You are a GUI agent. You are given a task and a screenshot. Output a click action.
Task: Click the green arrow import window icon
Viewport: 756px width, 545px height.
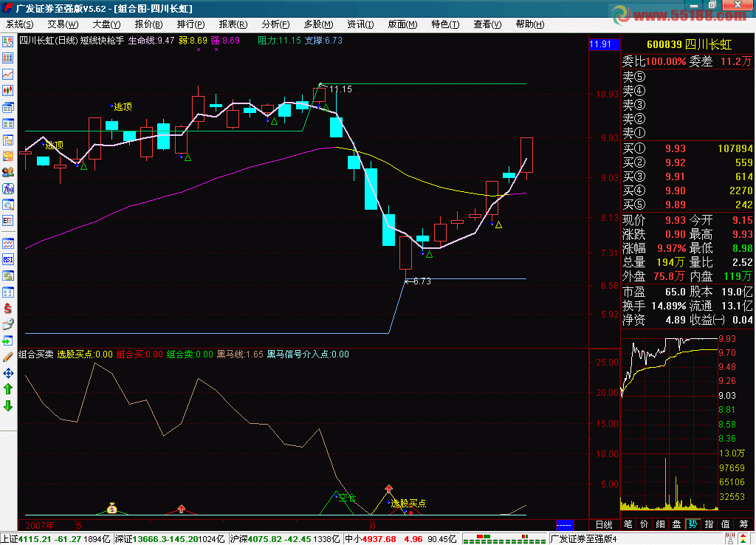click(x=7, y=341)
